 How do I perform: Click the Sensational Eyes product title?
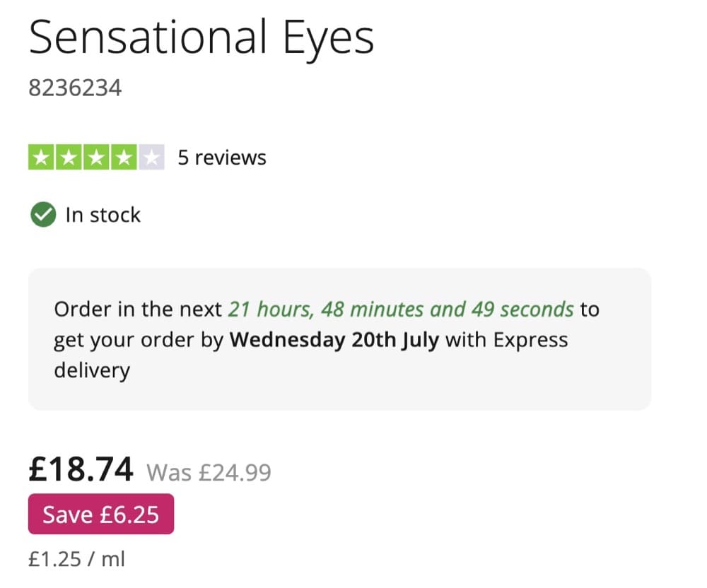tap(201, 39)
